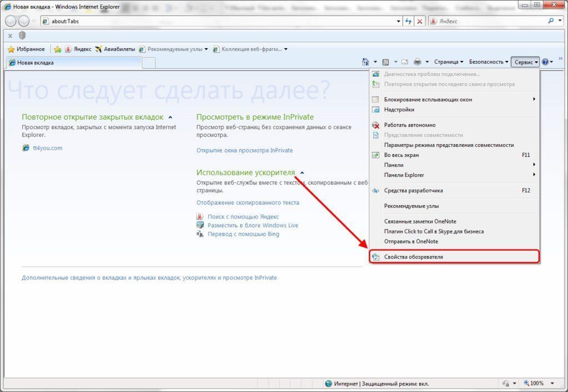The image size is (568, 392).
Task: Click the Refresh icon
Action: pos(408,22)
